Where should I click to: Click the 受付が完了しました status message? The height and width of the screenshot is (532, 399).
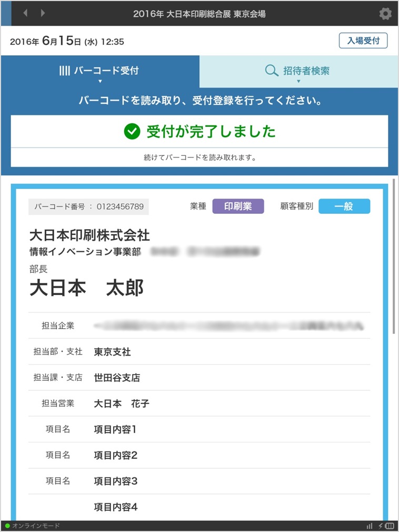pos(211,131)
